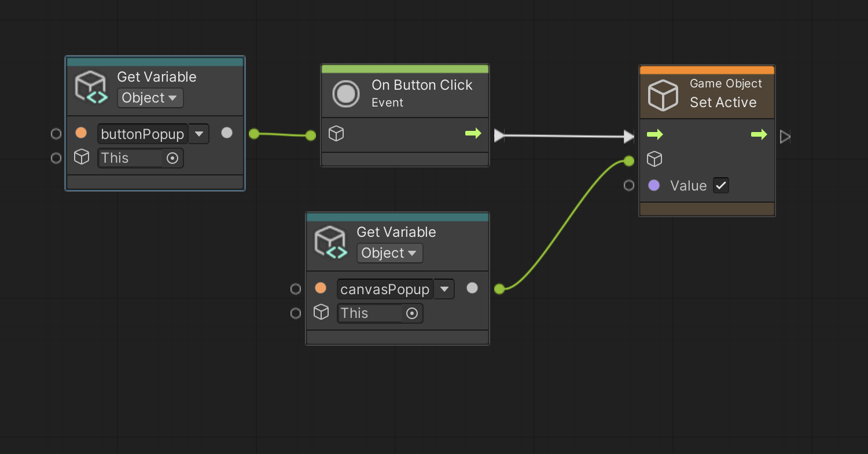Click the On Button Click event icon
The width and height of the screenshot is (868, 454).
coord(346,93)
